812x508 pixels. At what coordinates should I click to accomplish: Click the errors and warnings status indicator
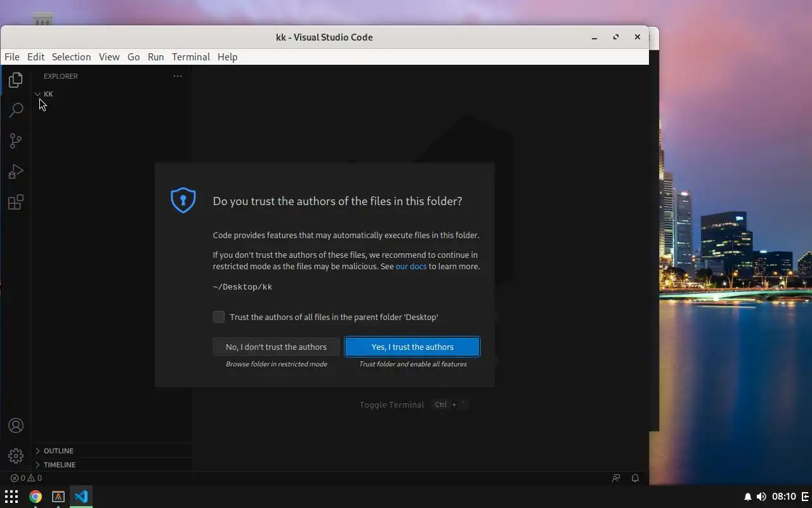click(26, 478)
